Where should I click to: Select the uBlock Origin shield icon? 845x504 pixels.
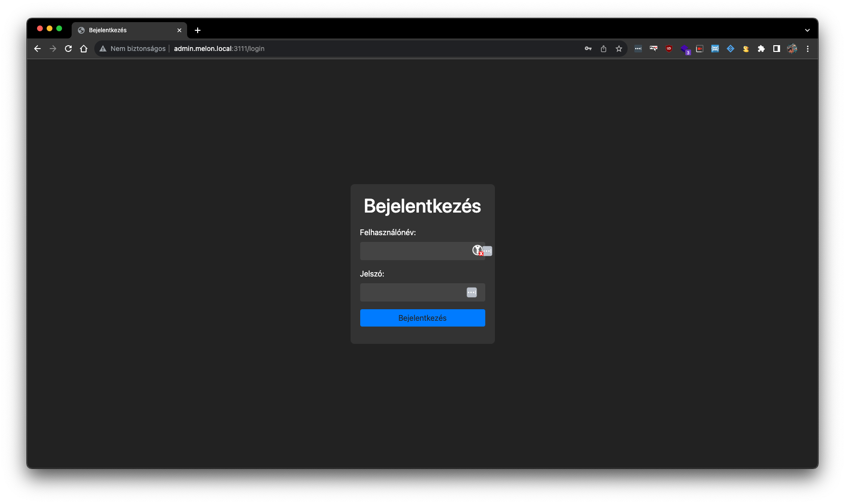(668, 49)
